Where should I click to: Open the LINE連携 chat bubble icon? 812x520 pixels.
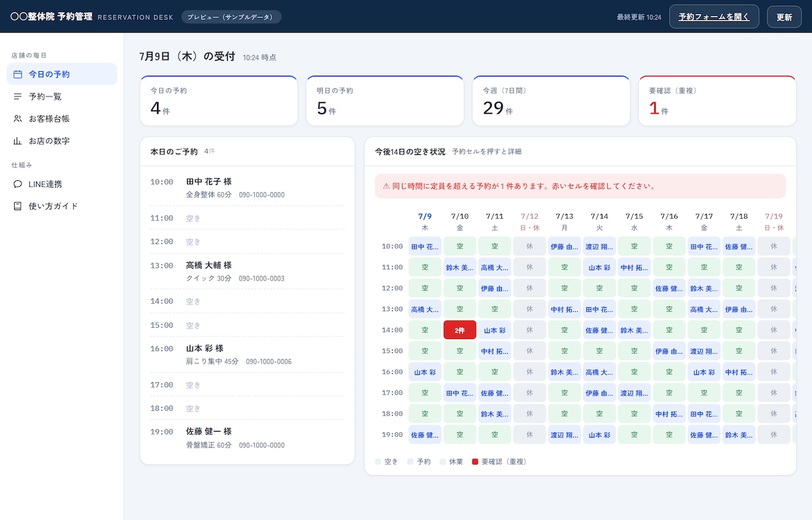click(x=18, y=184)
